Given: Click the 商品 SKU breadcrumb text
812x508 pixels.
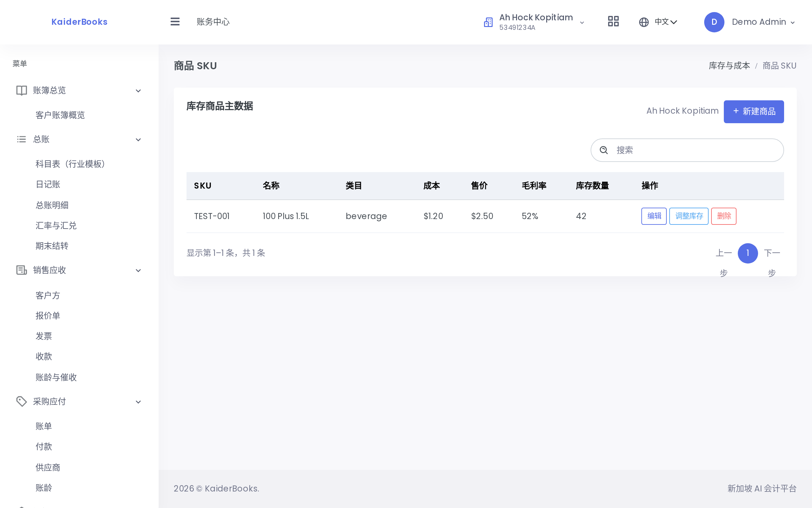Looking at the screenshot, I should [779, 65].
